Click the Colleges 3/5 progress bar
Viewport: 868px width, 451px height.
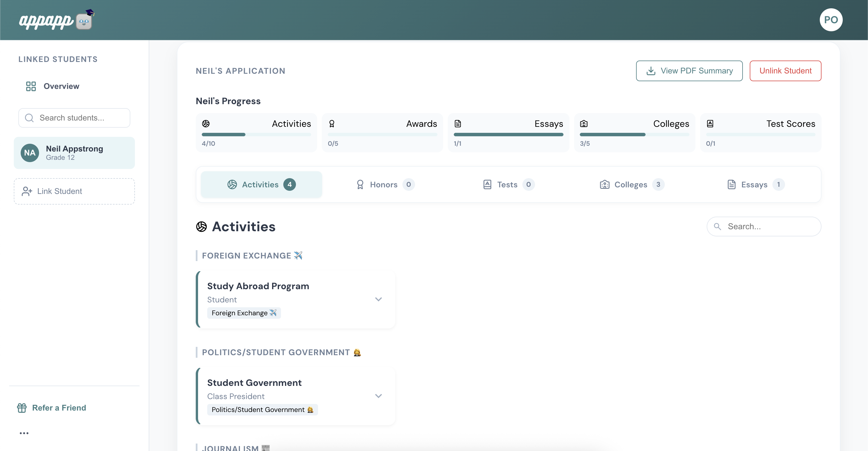(x=634, y=135)
